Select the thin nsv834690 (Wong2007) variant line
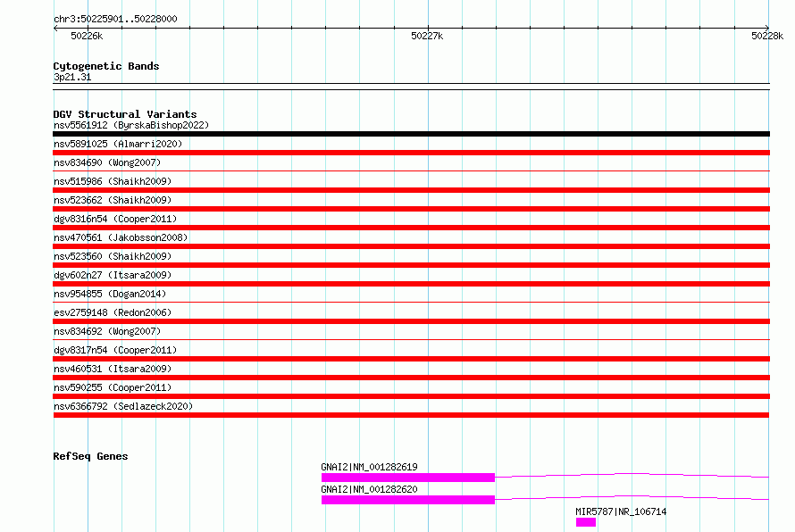Viewport: 795px width, 532px height. coord(411,171)
